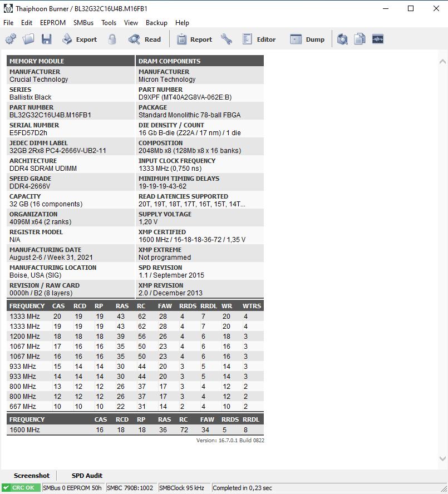The width and height of the screenshot is (448, 494).
Task: Click the Thaiphoon Burner title bar app icon
Action: click(x=8, y=8)
